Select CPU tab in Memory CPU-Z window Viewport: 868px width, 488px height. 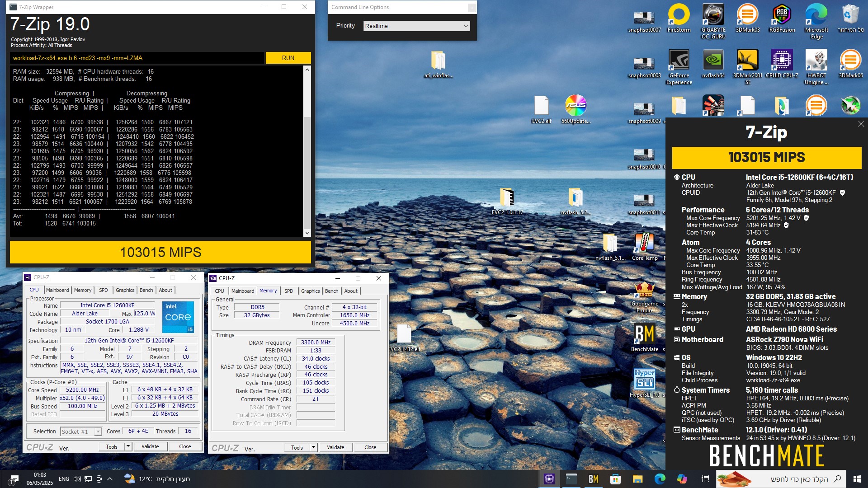point(219,291)
